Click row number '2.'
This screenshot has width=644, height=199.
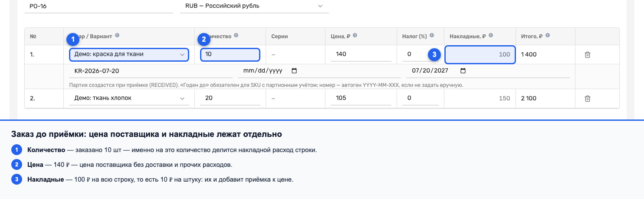pyautogui.click(x=33, y=98)
